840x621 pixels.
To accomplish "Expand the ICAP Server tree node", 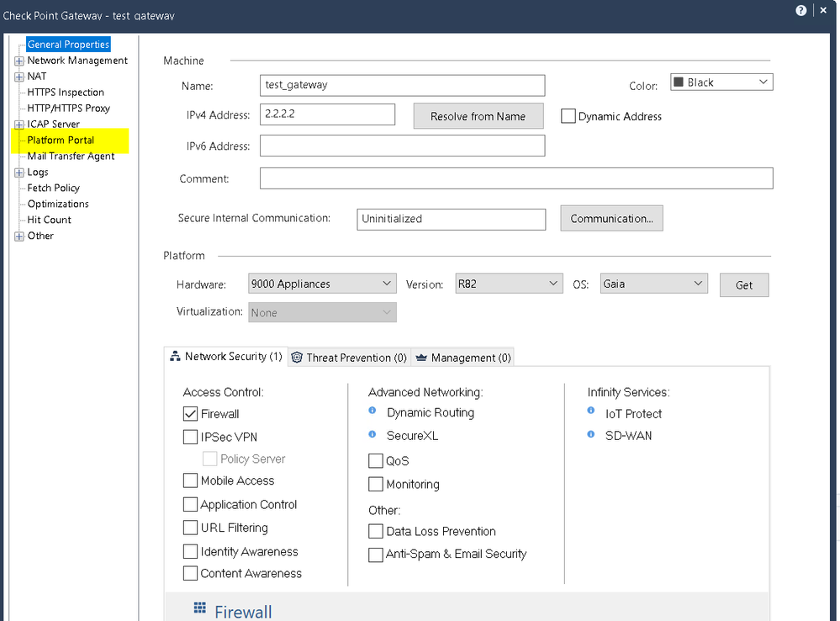I will [19, 125].
